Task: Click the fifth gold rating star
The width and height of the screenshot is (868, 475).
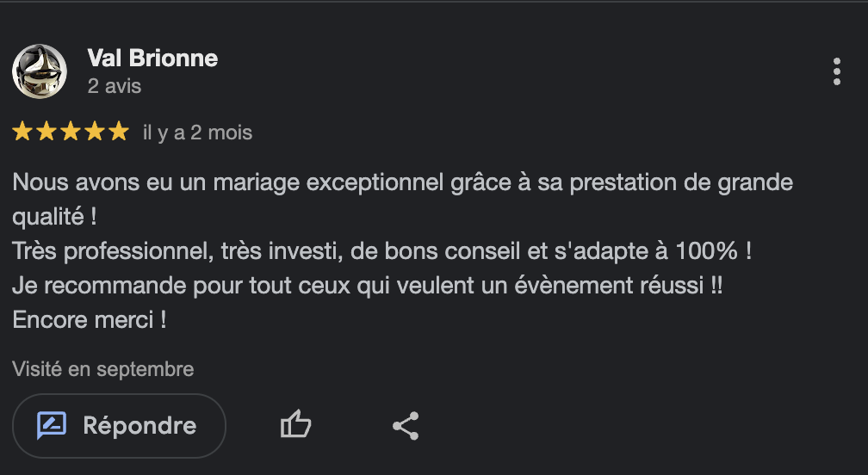Action: tap(119, 132)
